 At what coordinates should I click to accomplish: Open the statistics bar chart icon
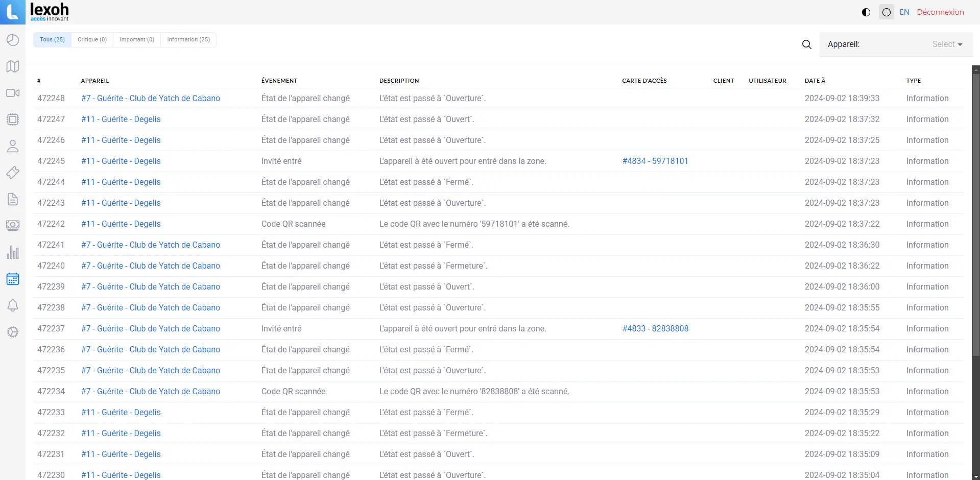coord(13,252)
